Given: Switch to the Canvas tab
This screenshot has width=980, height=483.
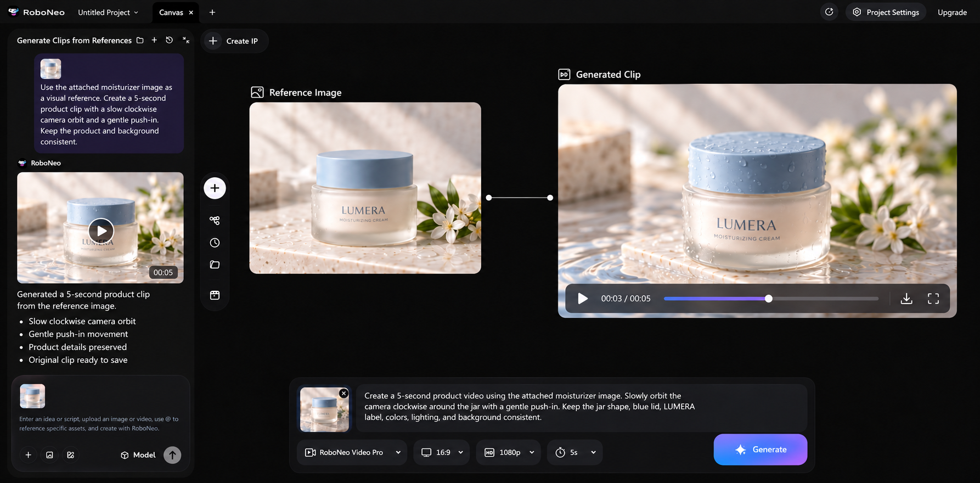Looking at the screenshot, I should click(171, 12).
